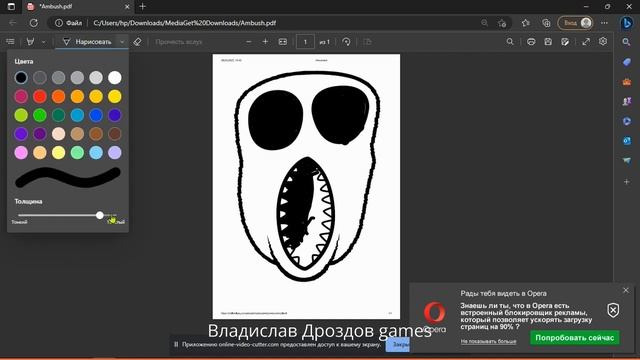Print the PDF document

coord(531,42)
